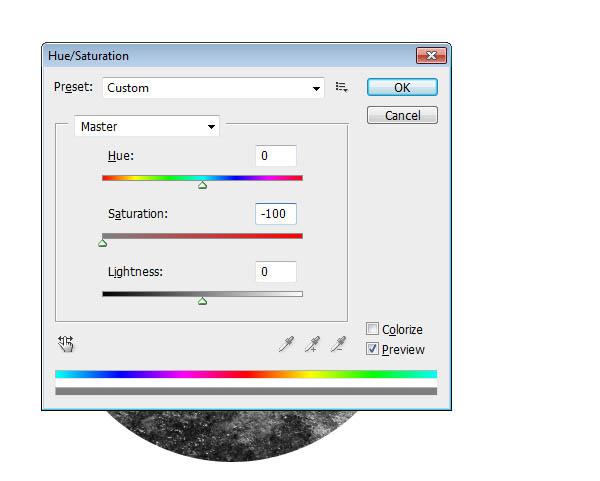Click the Hue slider handle

(x=202, y=186)
